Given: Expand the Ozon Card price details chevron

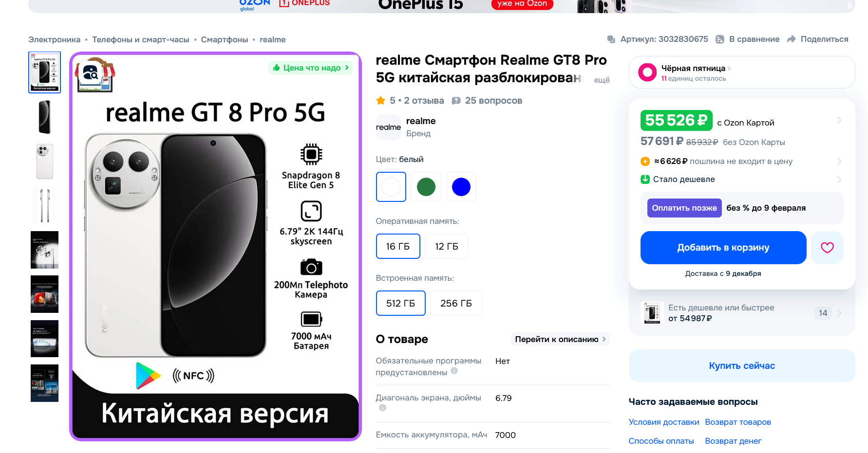Looking at the screenshot, I should point(839,120).
